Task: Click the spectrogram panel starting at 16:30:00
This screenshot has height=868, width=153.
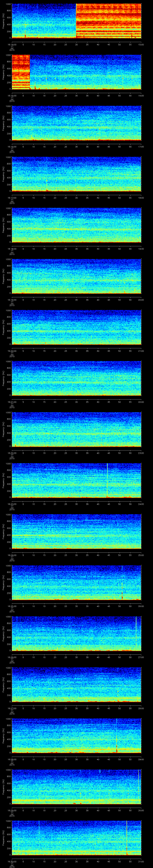Action: (x=77, y=838)
